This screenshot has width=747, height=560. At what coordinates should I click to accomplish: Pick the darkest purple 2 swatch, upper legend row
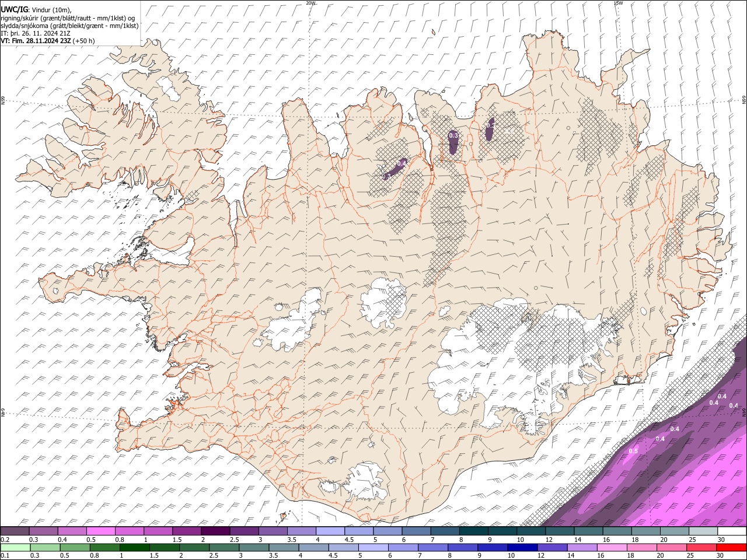click(215, 531)
